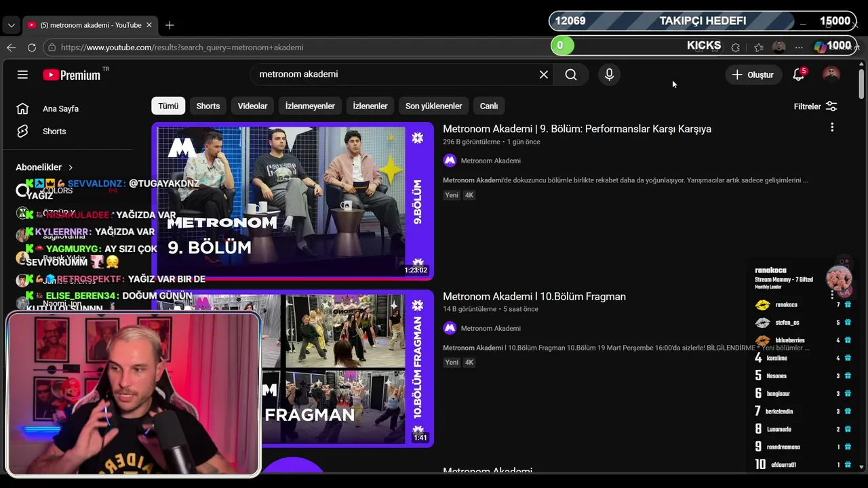This screenshot has width=868, height=488.
Task: Clear the search query with the X
Action: pos(544,75)
